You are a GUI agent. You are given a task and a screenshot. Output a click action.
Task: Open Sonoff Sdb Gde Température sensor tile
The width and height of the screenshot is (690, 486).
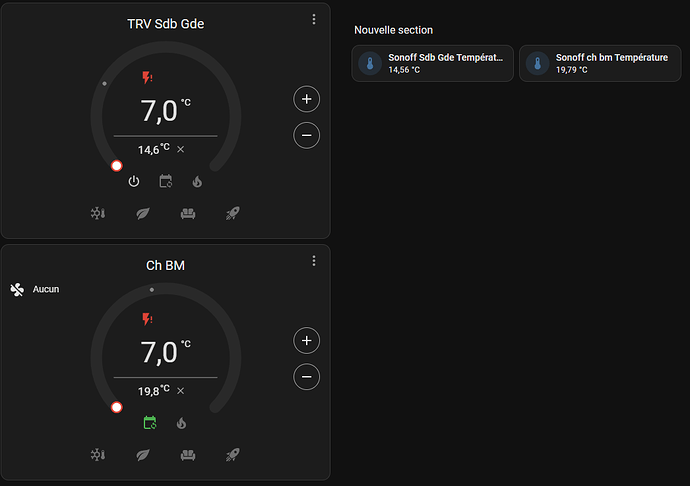pos(433,63)
